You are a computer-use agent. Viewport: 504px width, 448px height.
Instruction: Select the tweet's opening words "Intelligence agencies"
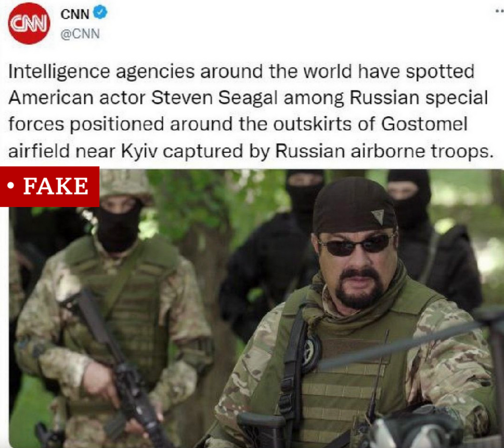tap(102, 71)
